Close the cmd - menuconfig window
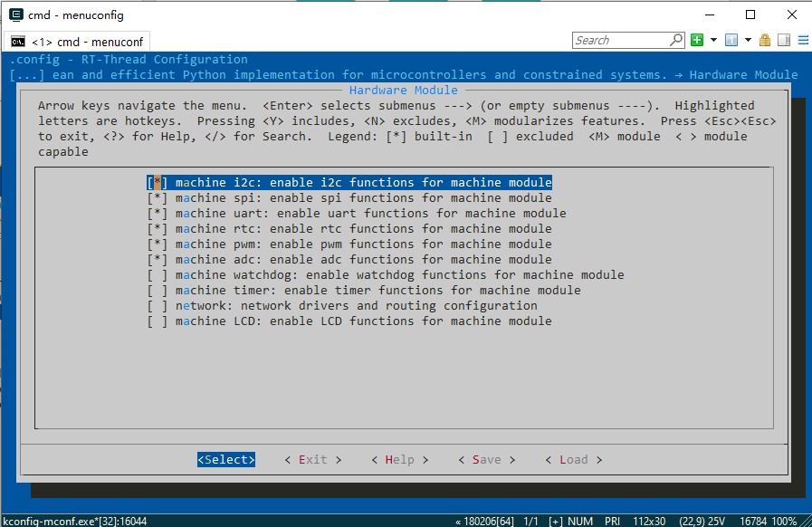This screenshot has height=527, width=812. 792,14
